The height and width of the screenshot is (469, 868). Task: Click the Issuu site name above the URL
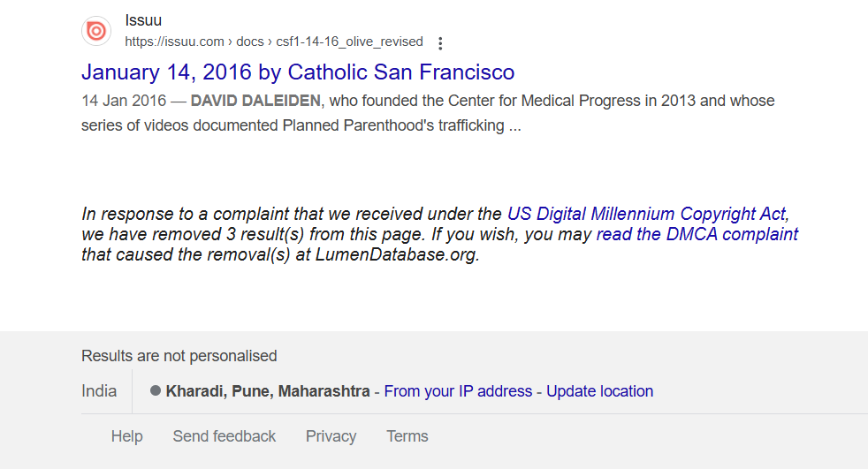(143, 20)
